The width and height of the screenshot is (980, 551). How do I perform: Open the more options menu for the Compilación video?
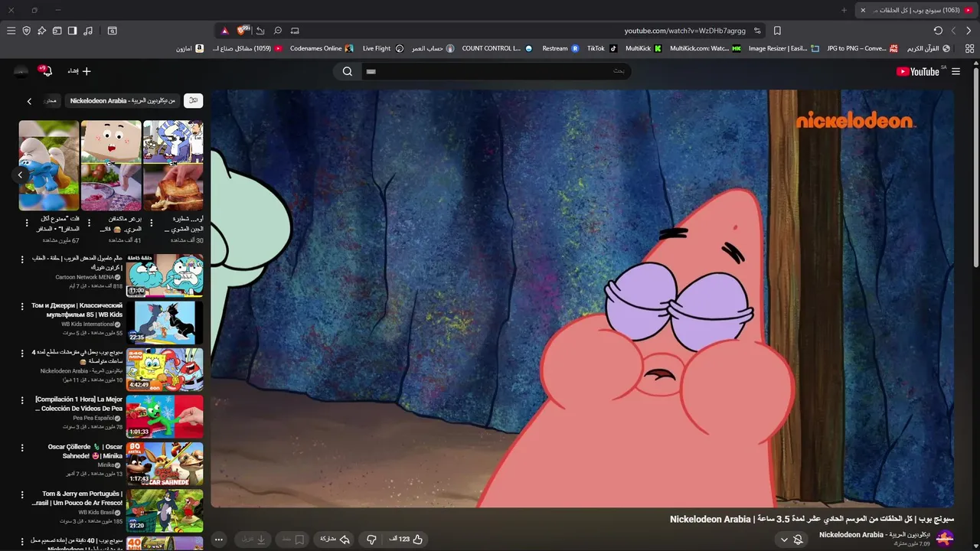[24, 399]
